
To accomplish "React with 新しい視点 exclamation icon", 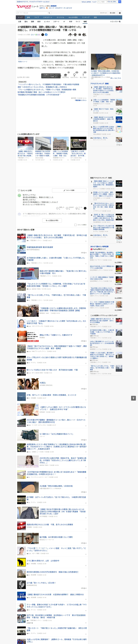I will pos(83,75).
